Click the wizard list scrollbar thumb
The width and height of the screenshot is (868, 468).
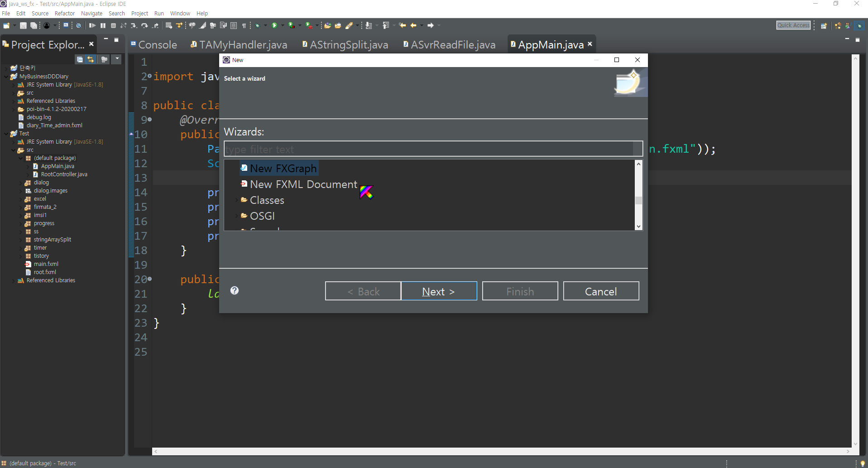point(638,200)
